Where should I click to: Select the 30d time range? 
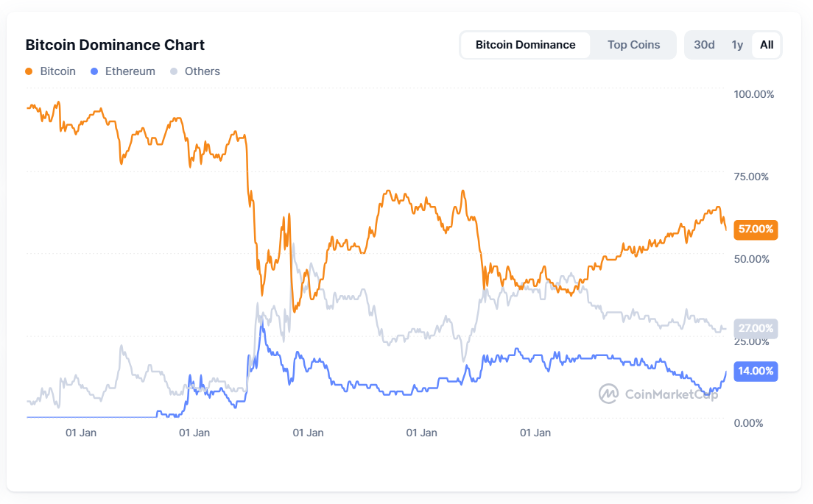pos(703,45)
